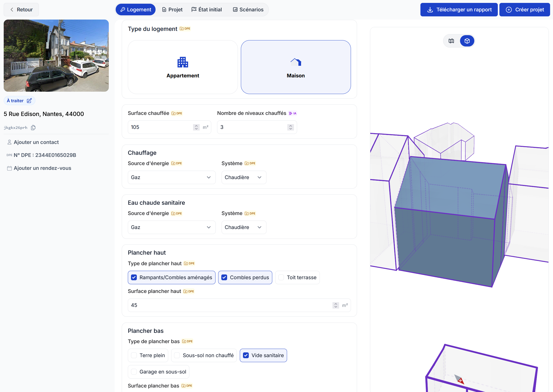Image resolution: width=553 pixels, height=392 pixels.
Task: Select the Maison house icon
Action: coord(296,62)
